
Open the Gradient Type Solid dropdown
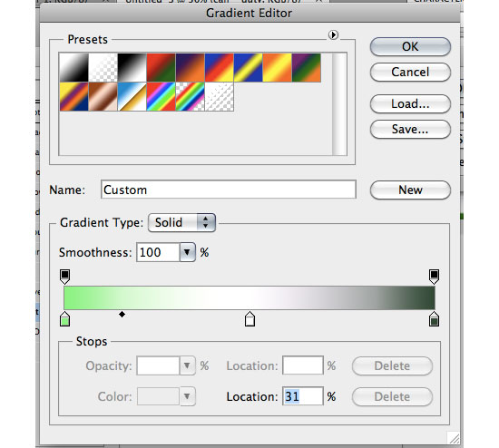pyautogui.click(x=181, y=222)
